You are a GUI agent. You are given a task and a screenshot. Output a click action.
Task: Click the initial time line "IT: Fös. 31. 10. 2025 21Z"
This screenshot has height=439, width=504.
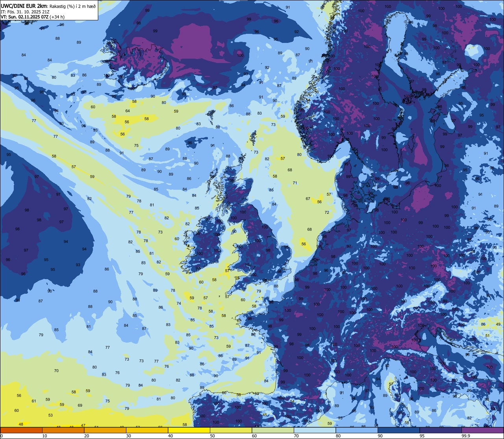click(x=25, y=12)
